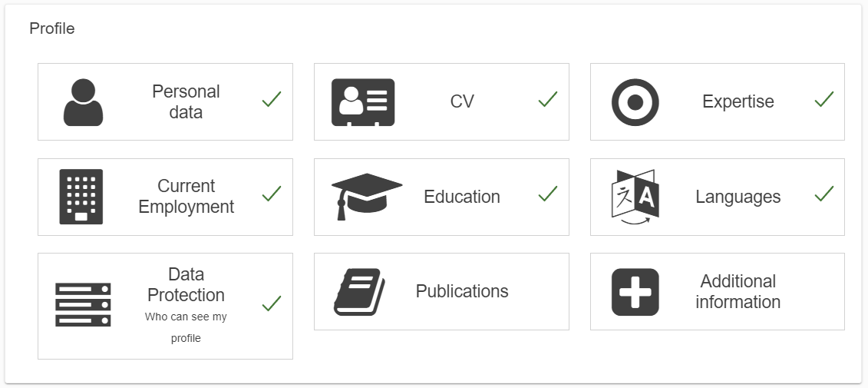
Task: Click the green checkmark beside Languages
Action: (x=823, y=194)
